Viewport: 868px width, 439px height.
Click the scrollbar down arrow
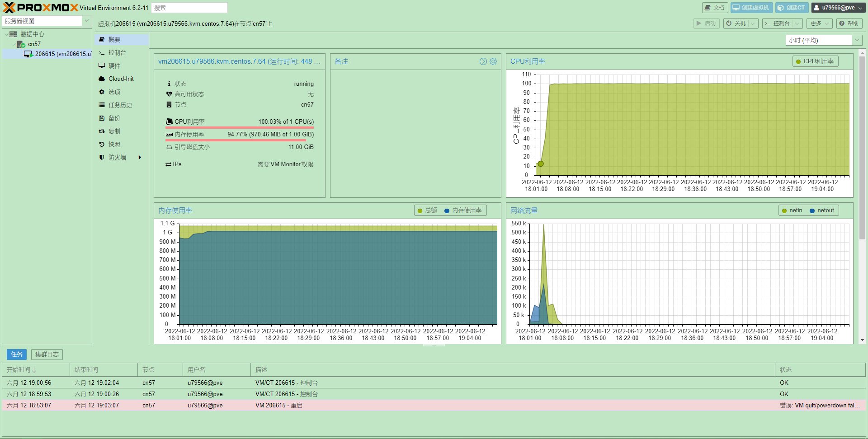click(862, 340)
